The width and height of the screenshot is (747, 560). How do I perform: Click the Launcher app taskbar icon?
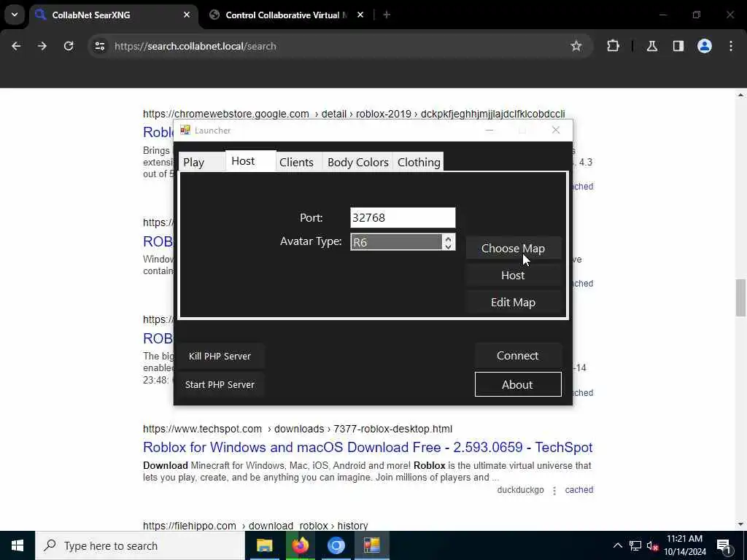(371, 545)
